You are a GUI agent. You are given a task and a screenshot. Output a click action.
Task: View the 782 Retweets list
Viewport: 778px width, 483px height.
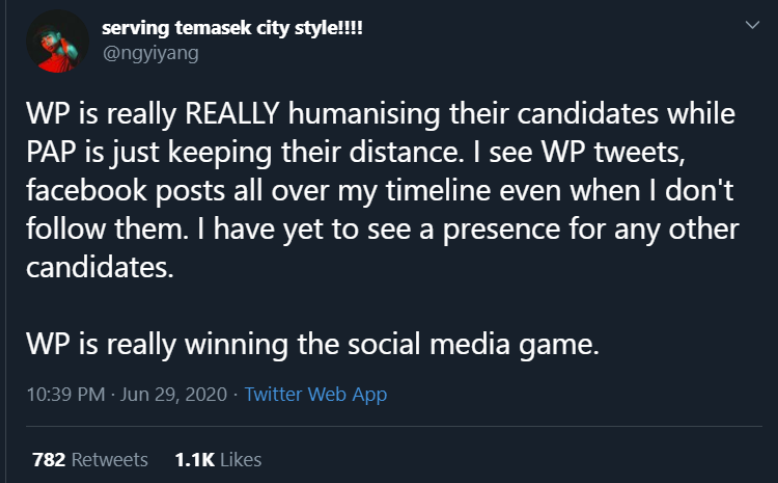coord(90,460)
